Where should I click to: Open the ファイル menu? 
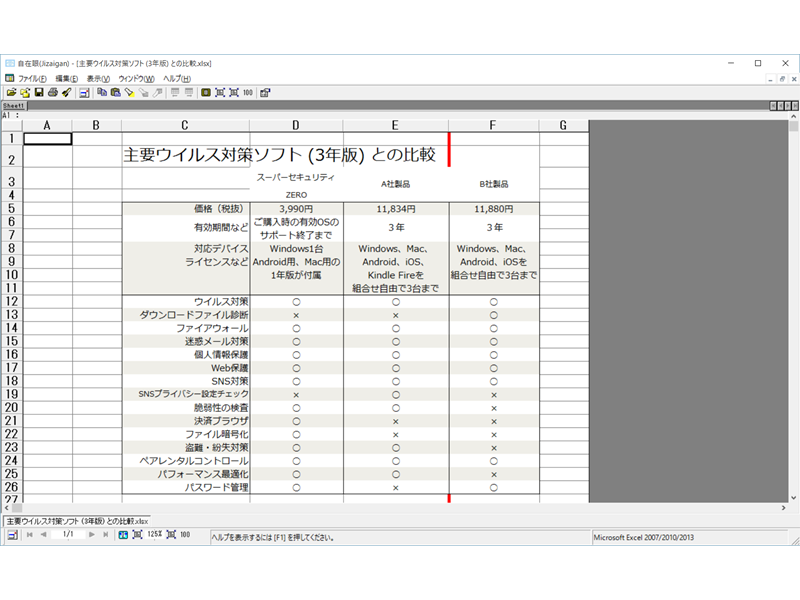coord(31,76)
